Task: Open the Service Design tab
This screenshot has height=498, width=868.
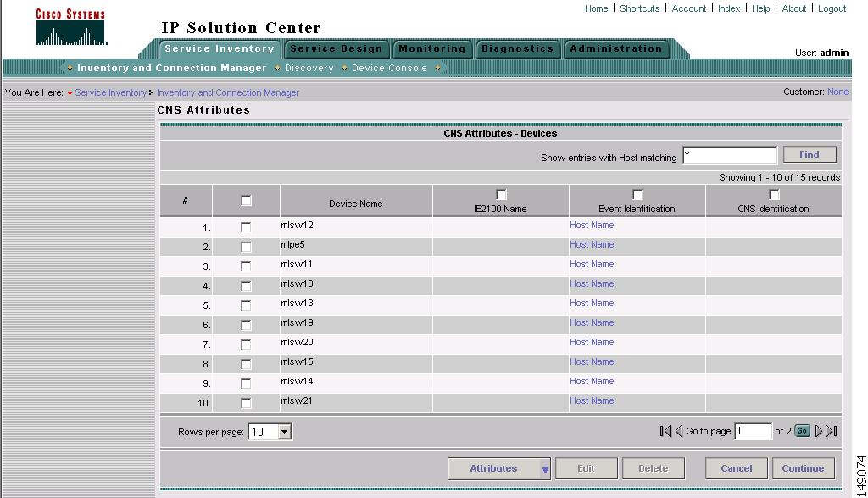Action: click(x=336, y=48)
